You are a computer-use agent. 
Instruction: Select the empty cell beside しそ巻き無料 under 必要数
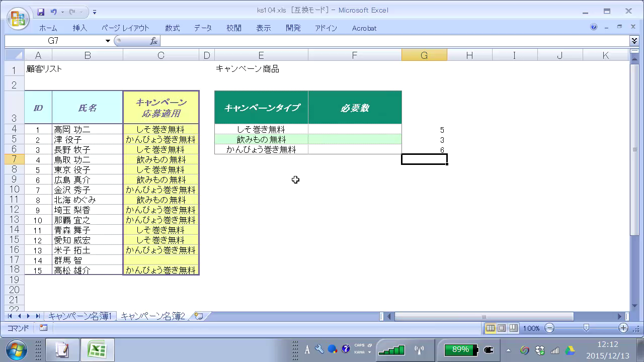(x=355, y=130)
